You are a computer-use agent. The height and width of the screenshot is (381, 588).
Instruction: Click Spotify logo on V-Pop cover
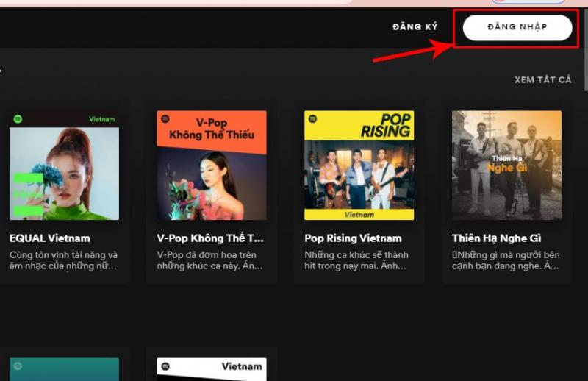(165, 119)
